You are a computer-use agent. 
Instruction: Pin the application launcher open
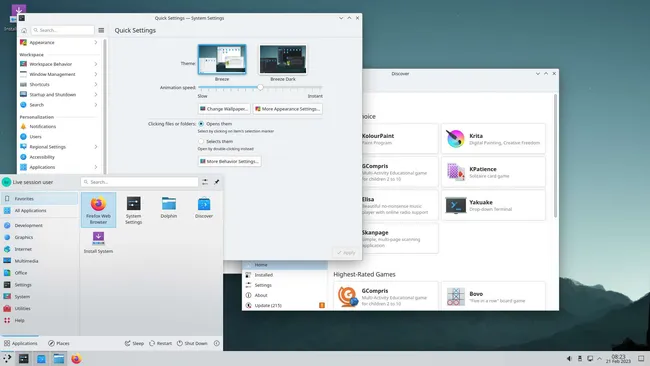pos(216,182)
